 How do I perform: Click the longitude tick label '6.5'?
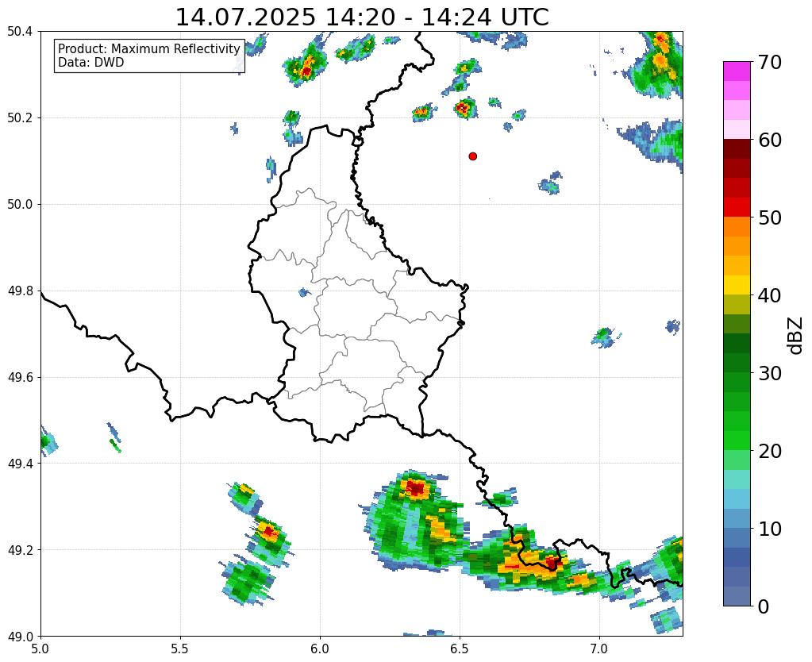click(x=460, y=649)
